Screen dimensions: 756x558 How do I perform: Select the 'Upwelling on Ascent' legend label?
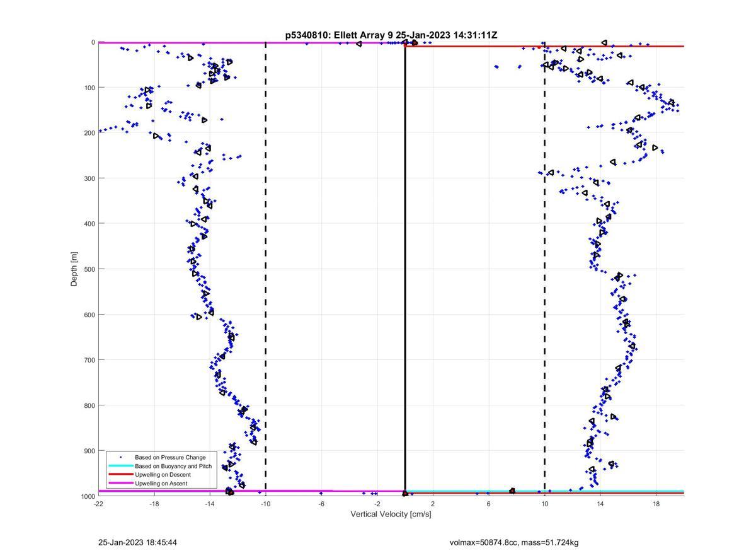161,484
